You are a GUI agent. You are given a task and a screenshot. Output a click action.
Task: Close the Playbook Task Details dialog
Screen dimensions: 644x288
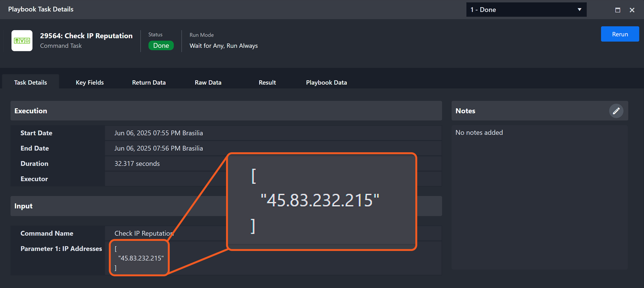pyautogui.click(x=632, y=10)
